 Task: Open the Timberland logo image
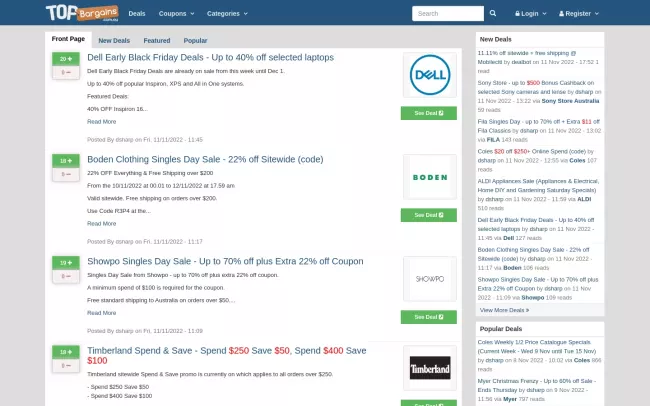click(x=429, y=368)
